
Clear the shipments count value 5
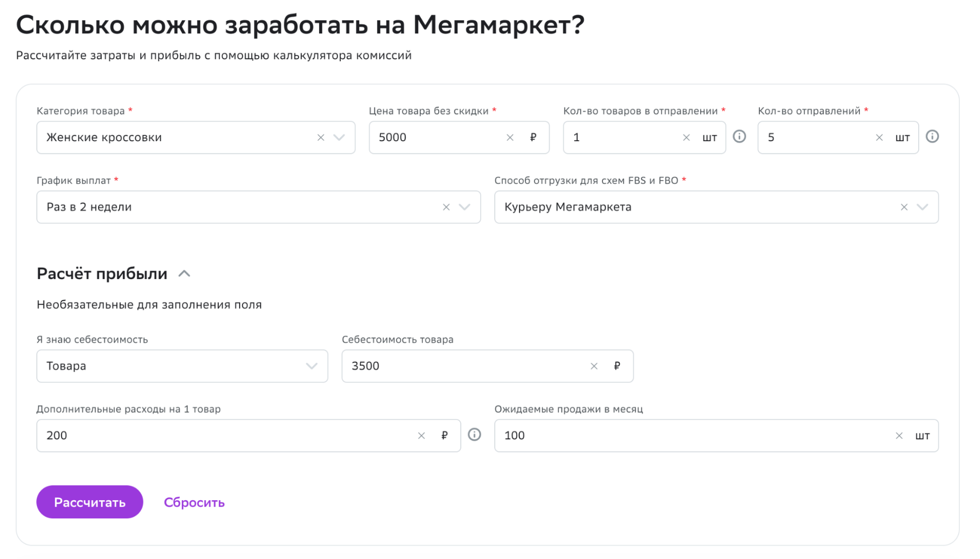pyautogui.click(x=879, y=138)
